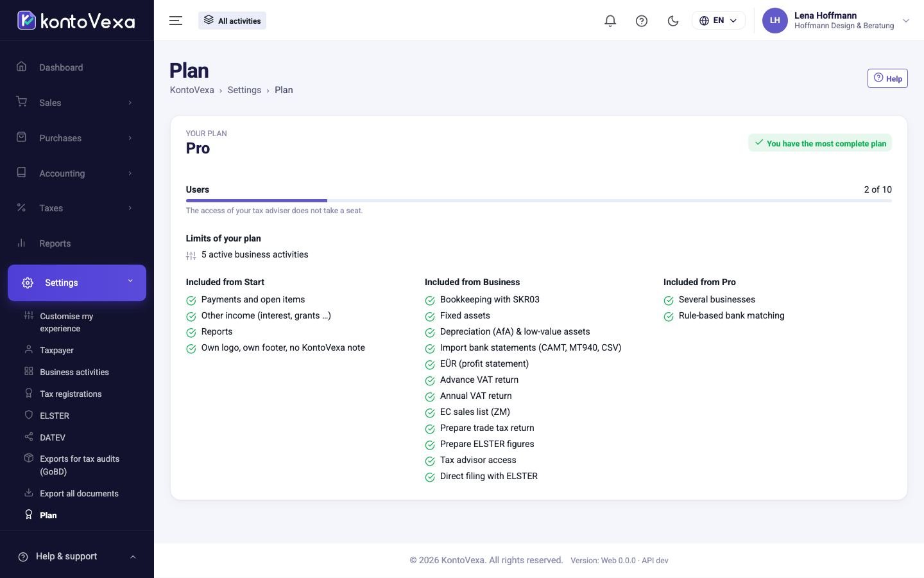Click the kontoVexa logo

tap(76, 21)
